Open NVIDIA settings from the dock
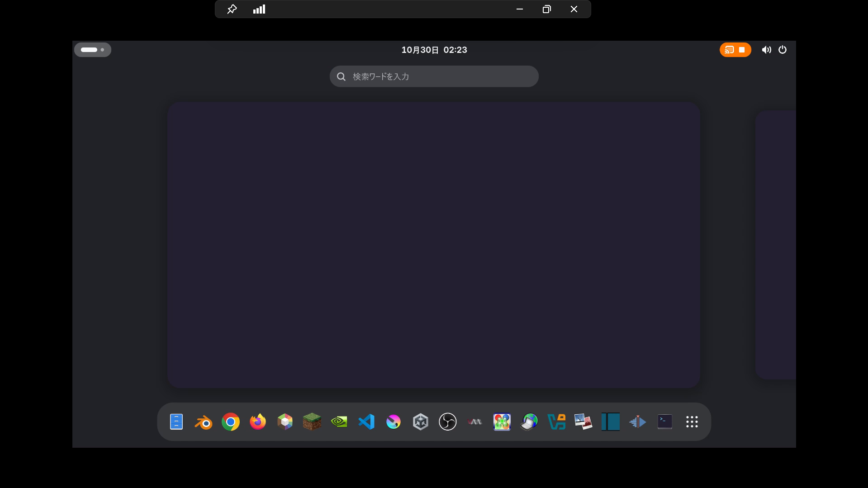The image size is (868, 488). pyautogui.click(x=339, y=422)
